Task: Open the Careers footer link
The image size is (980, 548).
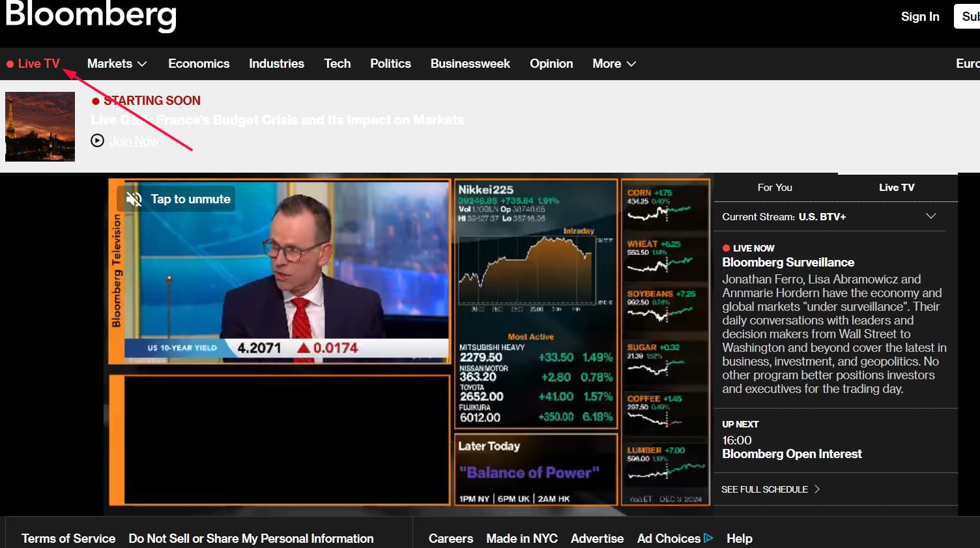Action: (x=451, y=538)
